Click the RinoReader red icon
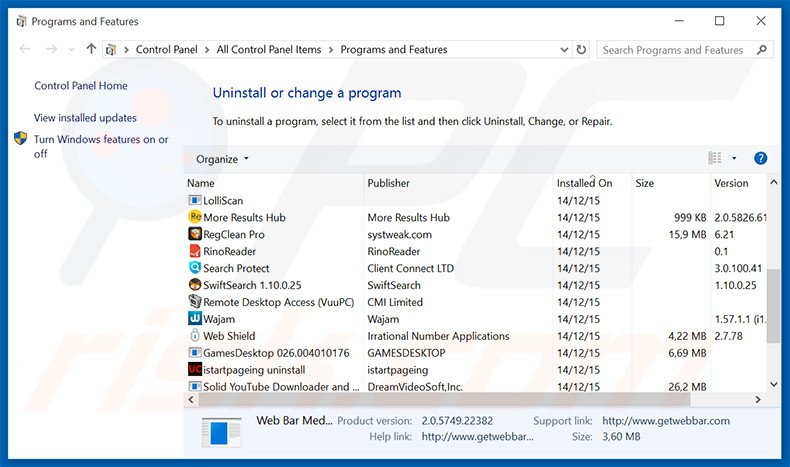This screenshot has height=467, width=790. click(x=194, y=251)
